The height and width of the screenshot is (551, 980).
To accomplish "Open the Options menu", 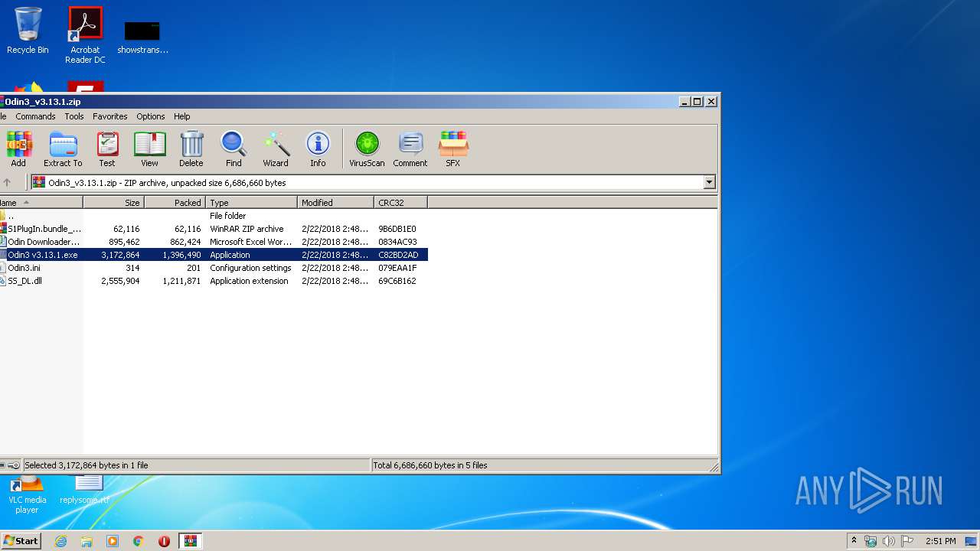I will point(151,116).
